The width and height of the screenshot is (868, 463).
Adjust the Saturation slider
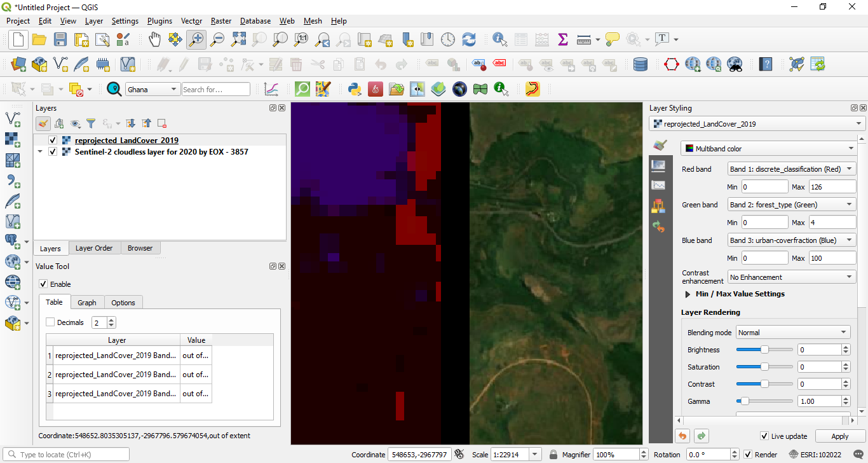click(764, 367)
